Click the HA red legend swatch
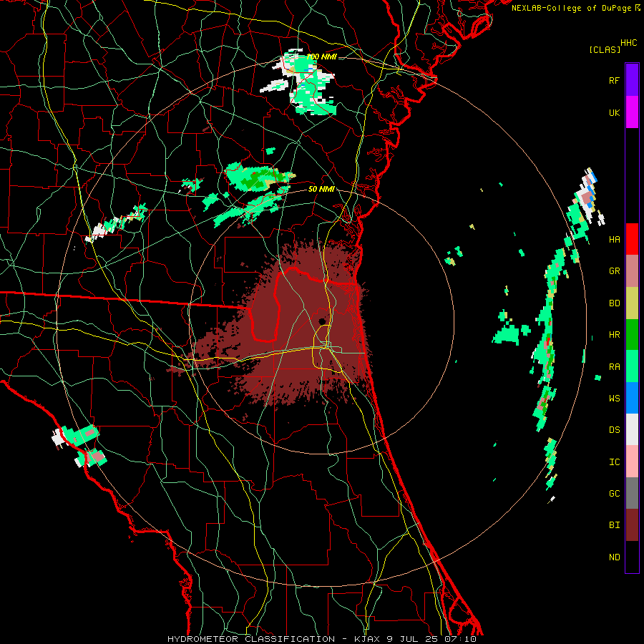 tap(632, 239)
